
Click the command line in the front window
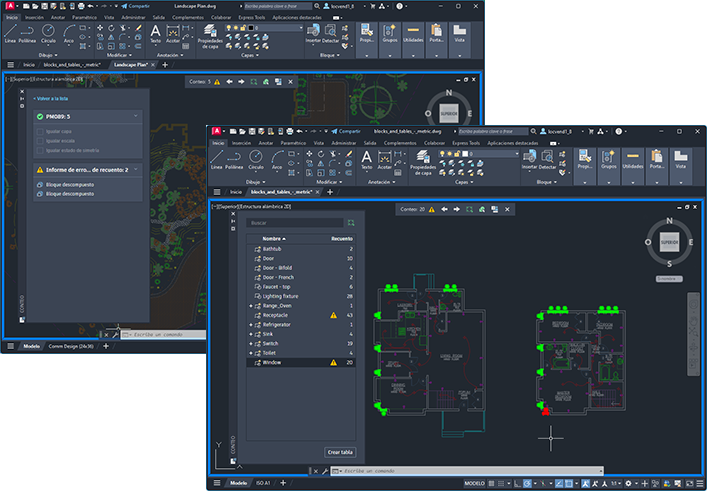point(467,471)
